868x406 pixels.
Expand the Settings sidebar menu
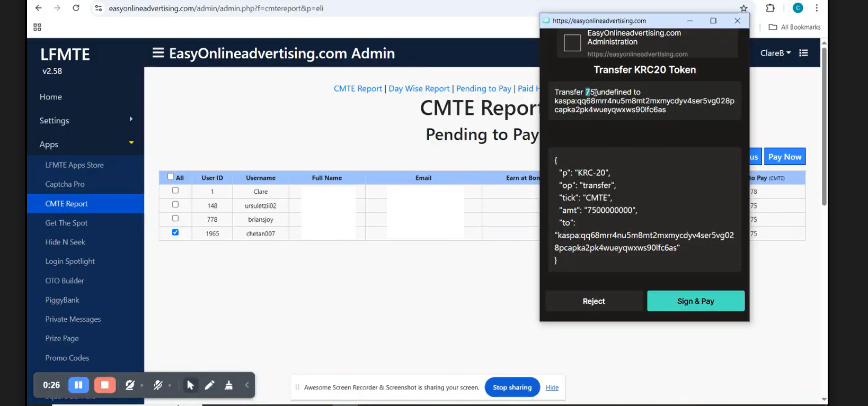[x=85, y=120]
